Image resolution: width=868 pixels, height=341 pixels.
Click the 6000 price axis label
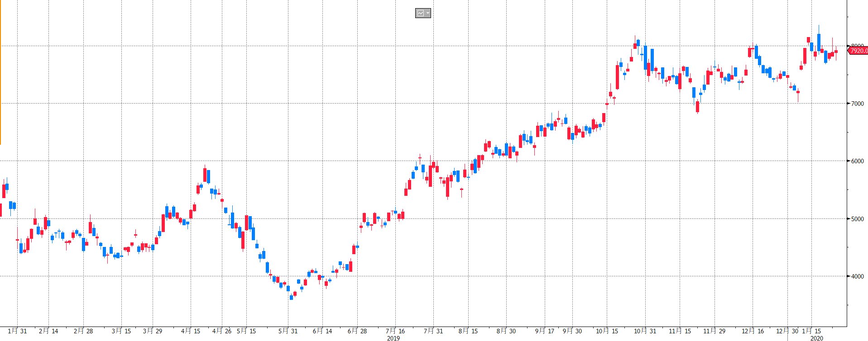tap(857, 161)
